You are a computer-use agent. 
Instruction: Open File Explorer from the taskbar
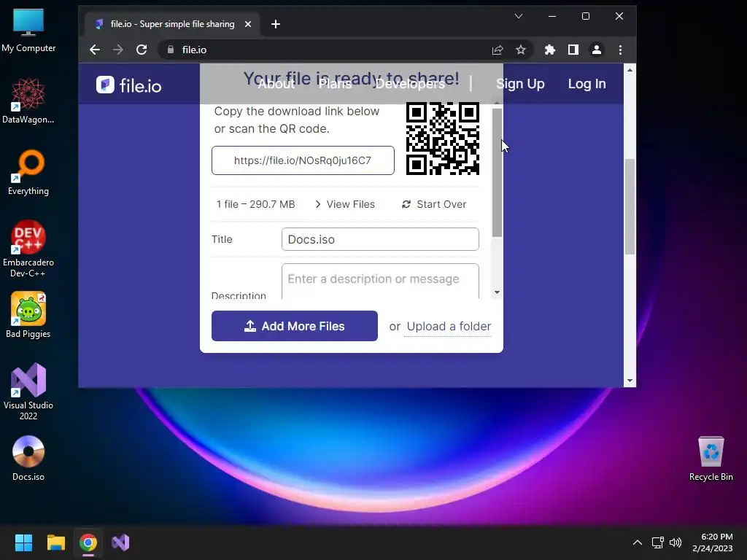click(x=55, y=542)
